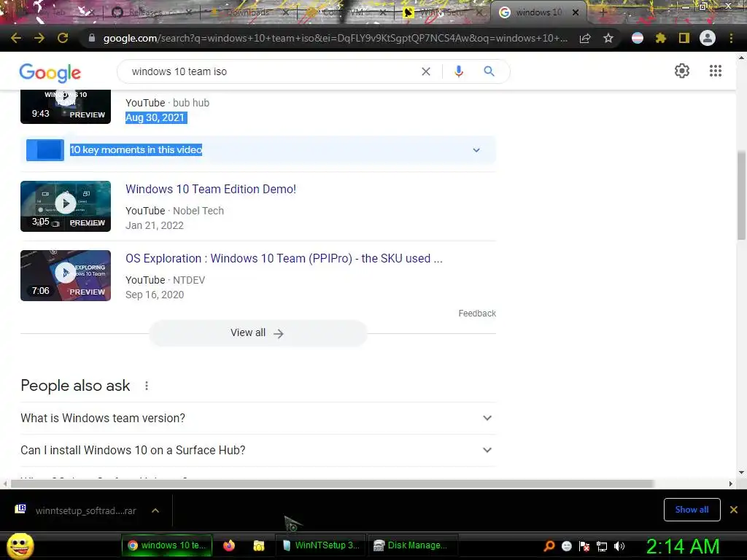Viewport: 747px width, 560px height.
Task: Start voice search with the microphone icon
Action: [x=458, y=71]
